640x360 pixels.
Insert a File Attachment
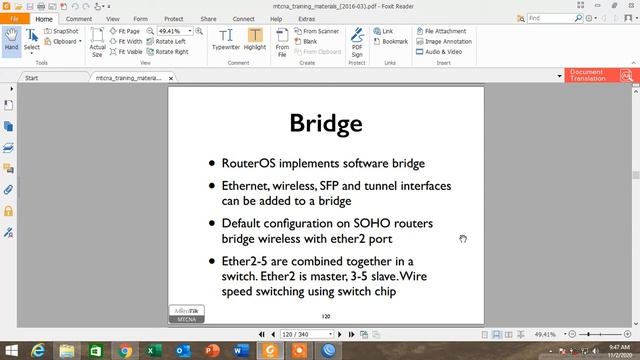pos(441,31)
